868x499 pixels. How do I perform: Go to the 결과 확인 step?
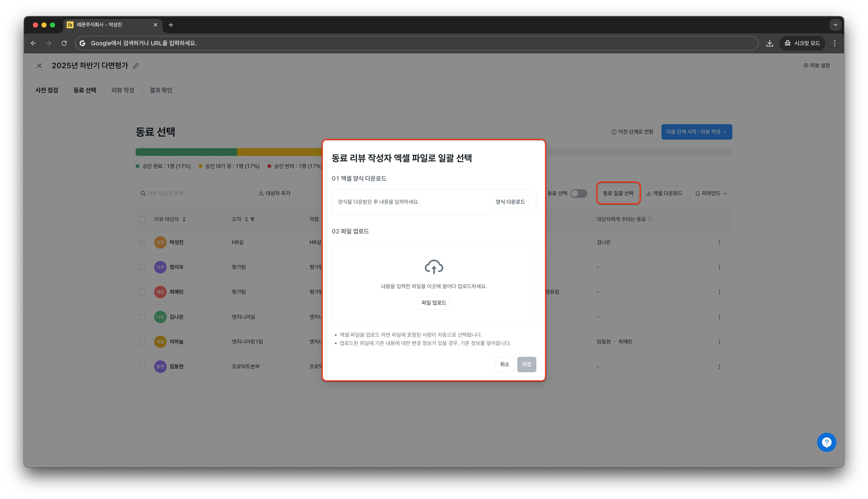click(161, 90)
